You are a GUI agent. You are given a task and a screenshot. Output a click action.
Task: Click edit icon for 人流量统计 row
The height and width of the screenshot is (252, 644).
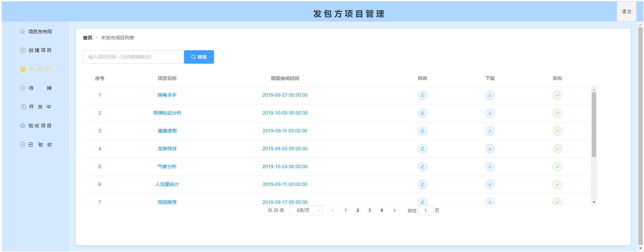click(422, 185)
